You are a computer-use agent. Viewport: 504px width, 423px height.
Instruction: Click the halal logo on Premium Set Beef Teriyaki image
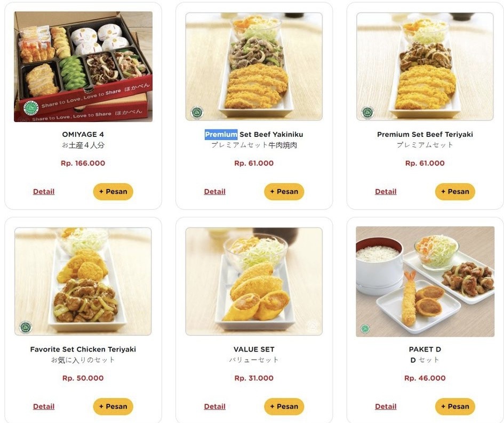[x=367, y=112]
